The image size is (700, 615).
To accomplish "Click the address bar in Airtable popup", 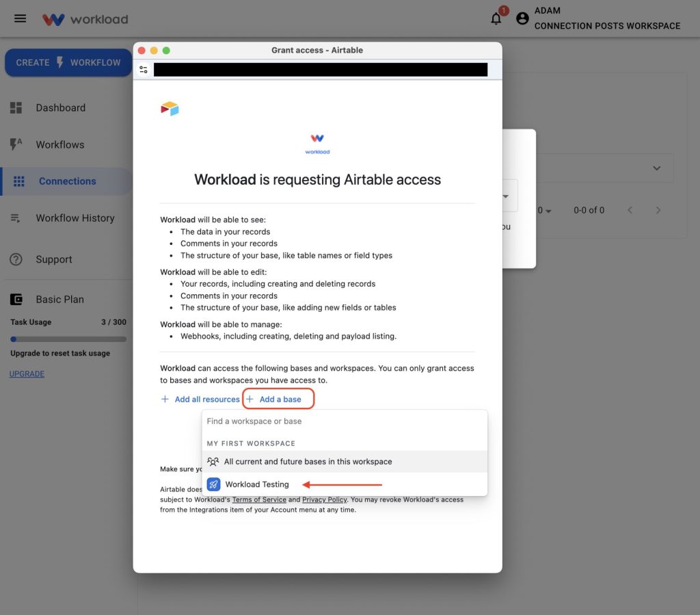I will coord(321,70).
